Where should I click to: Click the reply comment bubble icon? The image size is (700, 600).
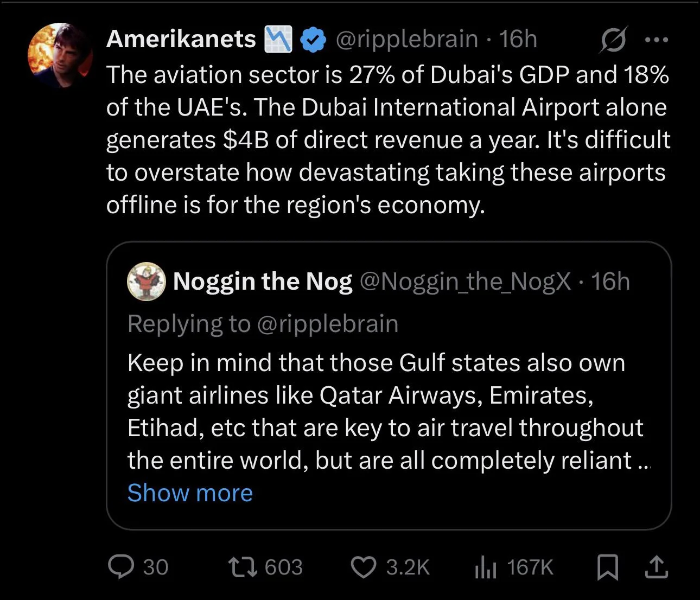coord(121,567)
